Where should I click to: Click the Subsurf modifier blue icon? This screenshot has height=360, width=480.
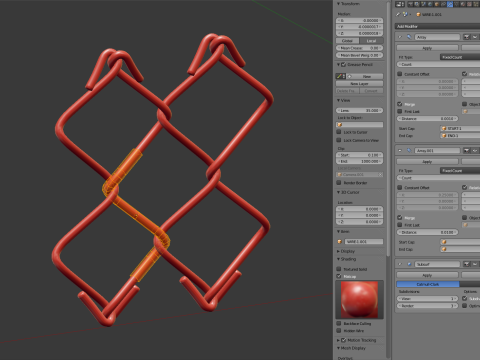click(409, 264)
